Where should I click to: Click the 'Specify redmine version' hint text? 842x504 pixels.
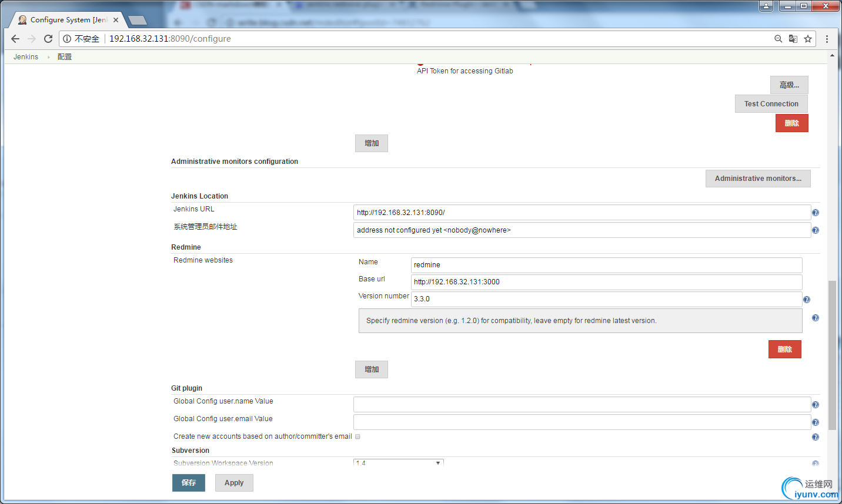[512, 321]
